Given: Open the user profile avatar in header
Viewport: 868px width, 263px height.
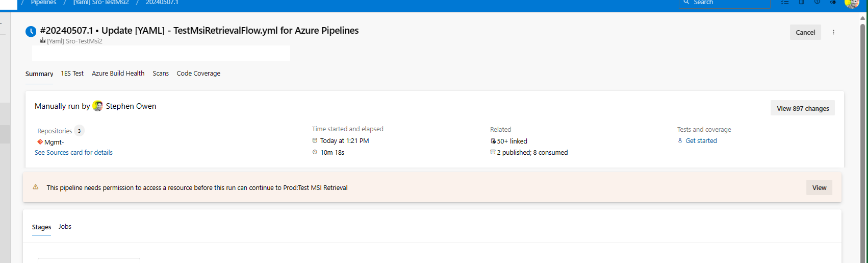Looking at the screenshot, I should click(852, 3).
